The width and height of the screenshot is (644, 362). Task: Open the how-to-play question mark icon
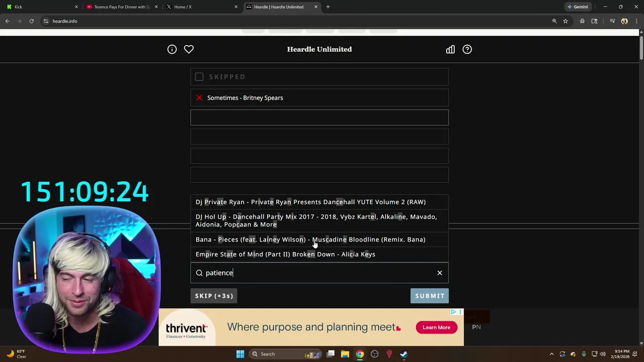(x=467, y=49)
